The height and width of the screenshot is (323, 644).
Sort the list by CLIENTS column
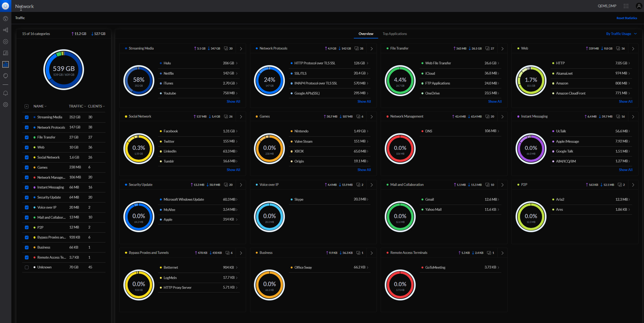pyautogui.click(x=96, y=106)
